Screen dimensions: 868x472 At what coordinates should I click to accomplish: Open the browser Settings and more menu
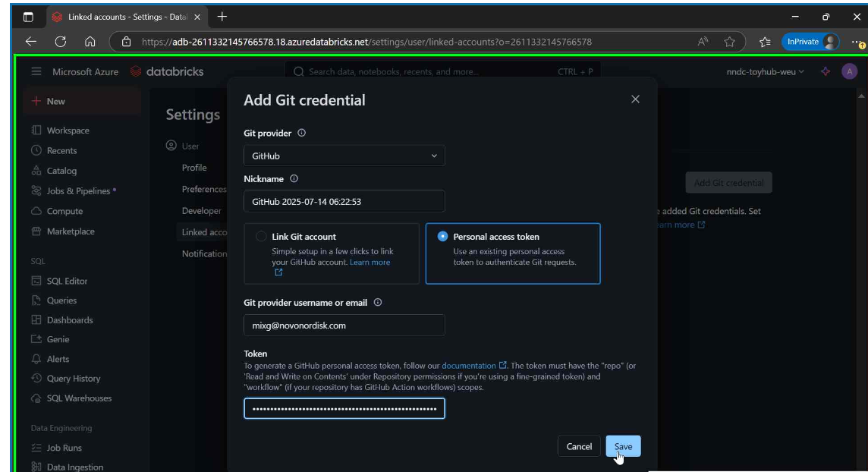point(857,42)
